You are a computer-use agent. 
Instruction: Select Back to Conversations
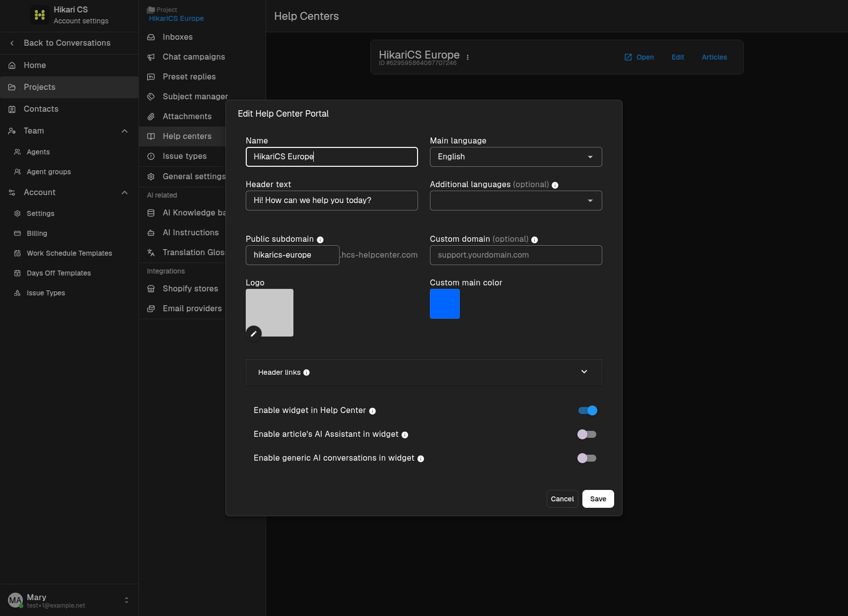click(x=67, y=43)
